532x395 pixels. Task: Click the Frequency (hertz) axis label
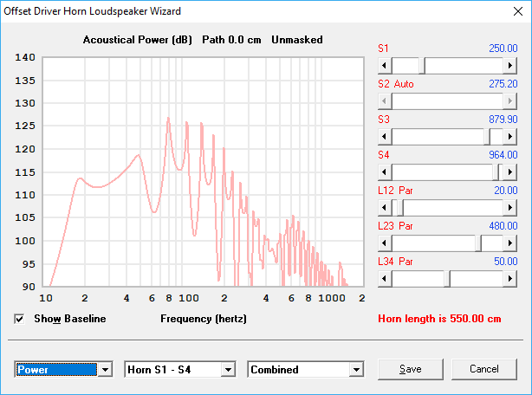tap(204, 319)
